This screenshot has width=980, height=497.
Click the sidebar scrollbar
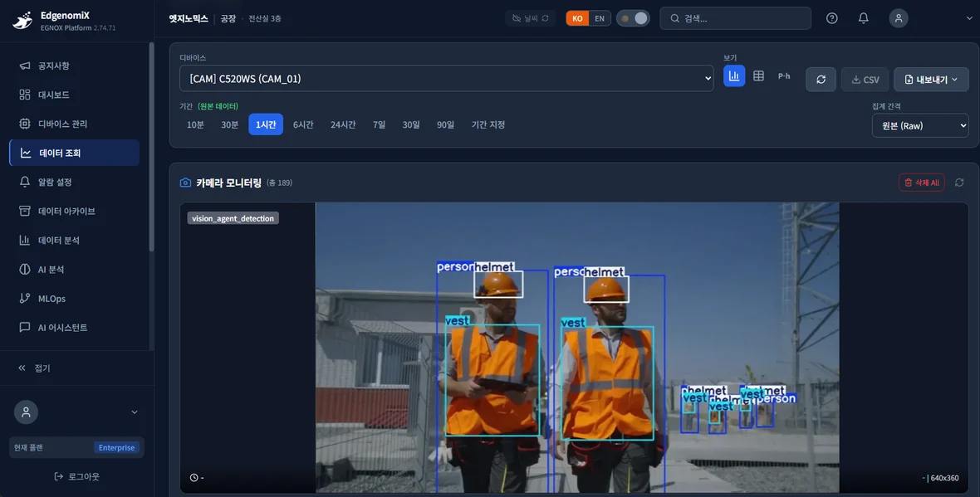click(x=151, y=148)
